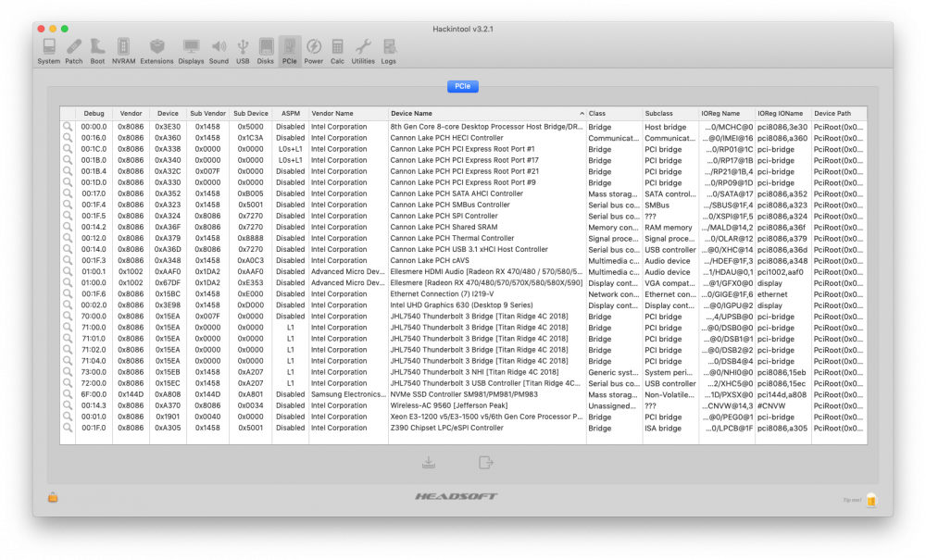
Task: Open the USB toolbar section
Action: tap(243, 51)
